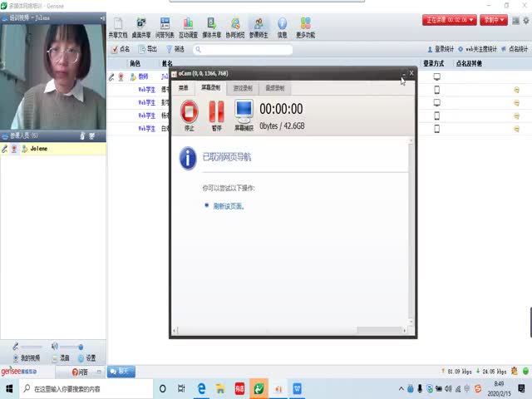Screen dimensions: 532x399
Task: Mute the speaker icon by the volume slider
Action: pyautogui.click(x=54, y=347)
